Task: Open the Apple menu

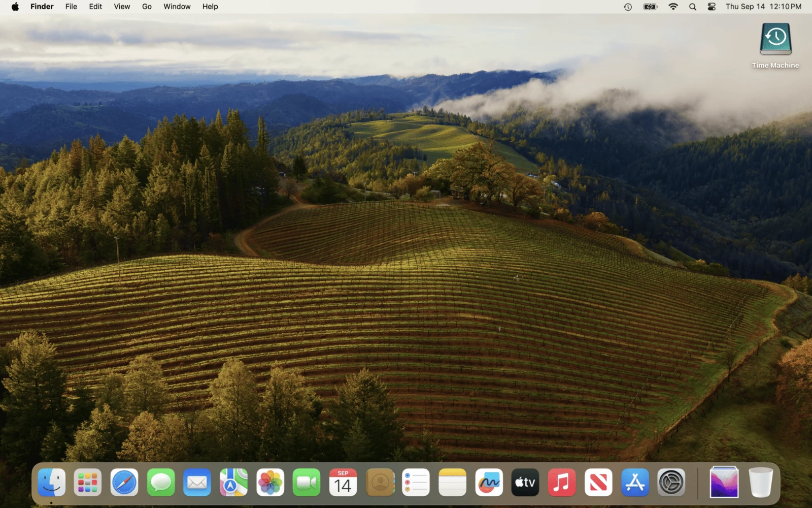Action: tap(14, 7)
